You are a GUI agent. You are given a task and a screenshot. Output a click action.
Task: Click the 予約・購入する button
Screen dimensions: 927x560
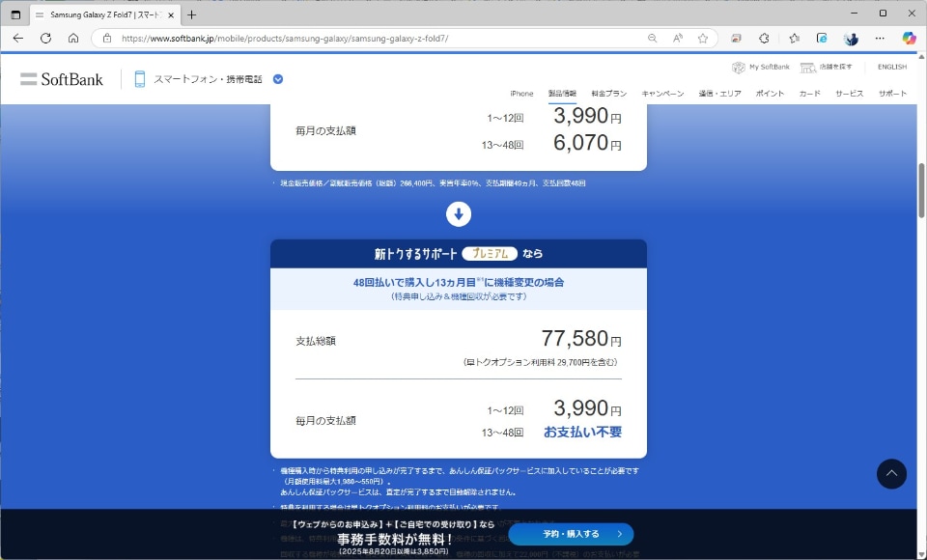[571, 534]
